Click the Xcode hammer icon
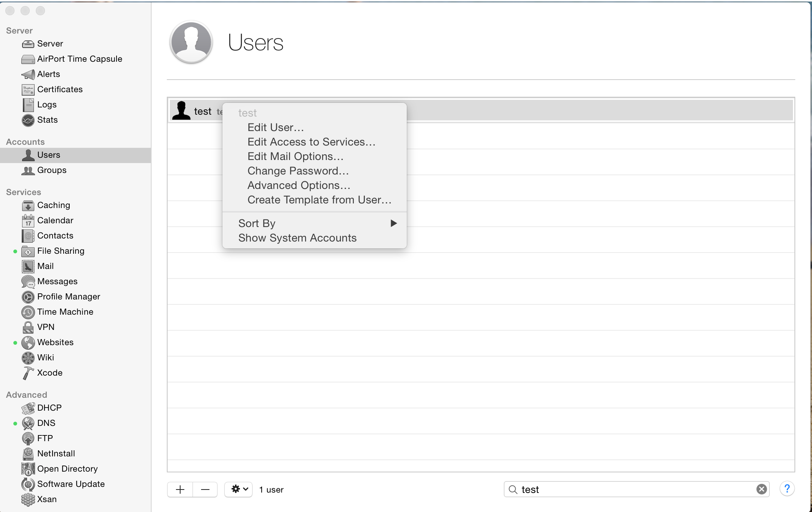Image resolution: width=812 pixels, height=512 pixels. pos(28,373)
